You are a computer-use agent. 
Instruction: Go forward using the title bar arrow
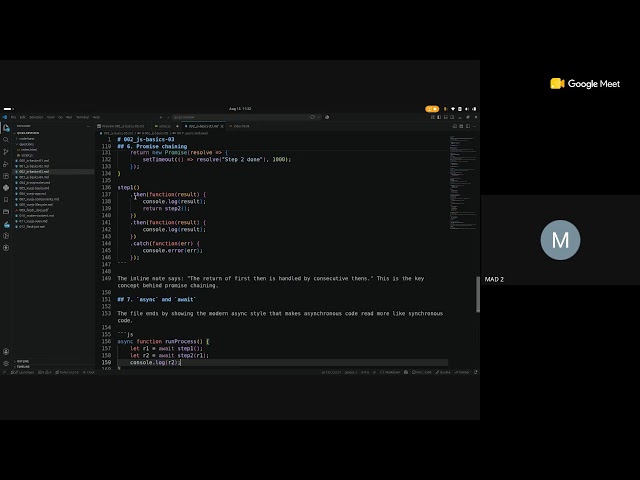click(x=167, y=117)
